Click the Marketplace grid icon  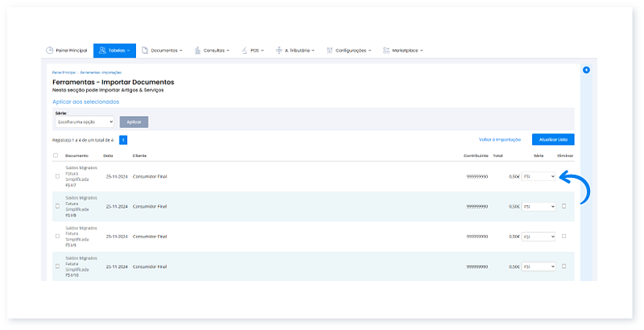pos(386,50)
